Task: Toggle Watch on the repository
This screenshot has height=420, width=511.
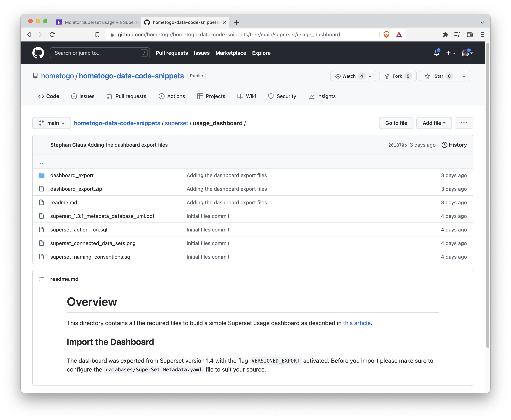Action: 349,76
